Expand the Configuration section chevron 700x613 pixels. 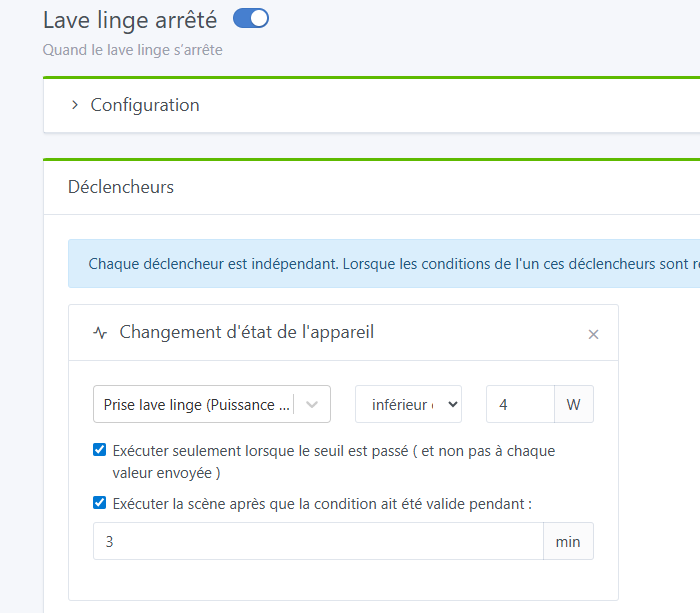[x=74, y=105]
